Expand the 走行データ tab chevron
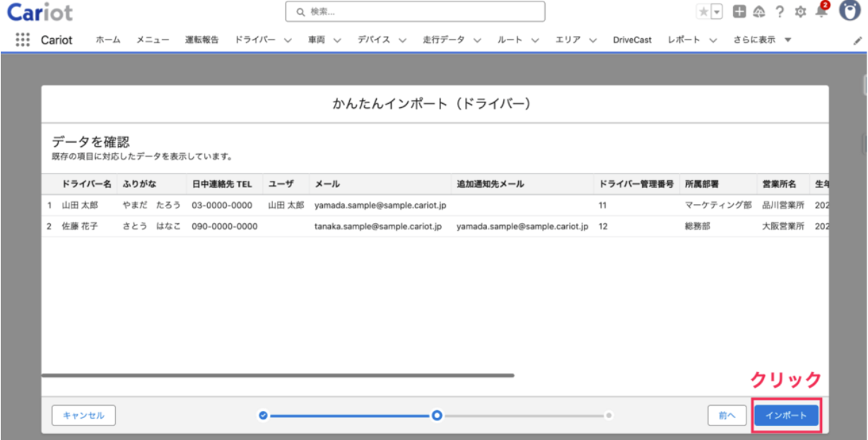Viewport: 868px width, 440px height. (477, 40)
